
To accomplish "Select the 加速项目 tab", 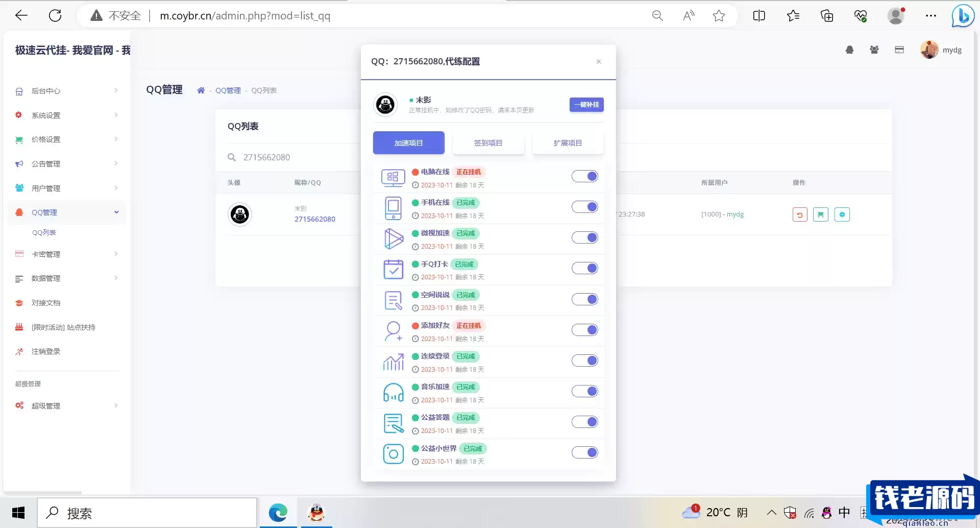I will (409, 143).
